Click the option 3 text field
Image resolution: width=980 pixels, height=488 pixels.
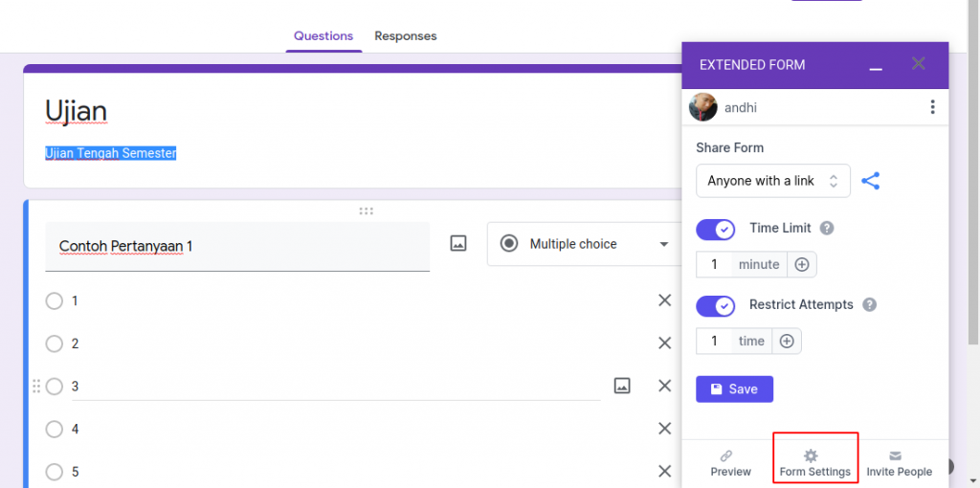(x=336, y=387)
